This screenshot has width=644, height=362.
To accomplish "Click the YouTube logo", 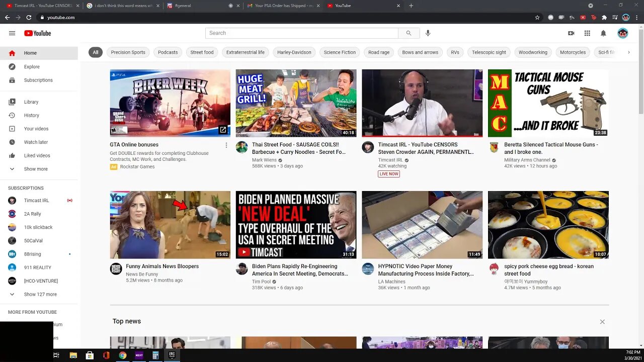I will pyautogui.click(x=38, y=33).
